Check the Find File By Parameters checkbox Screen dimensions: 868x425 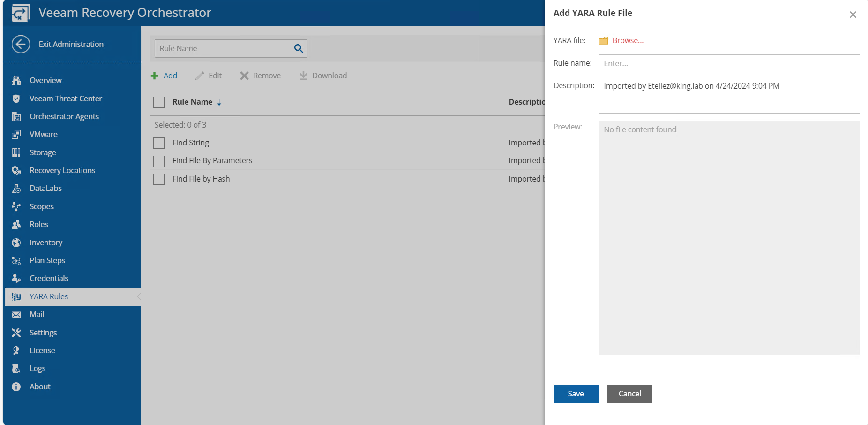tap(159, 161)
